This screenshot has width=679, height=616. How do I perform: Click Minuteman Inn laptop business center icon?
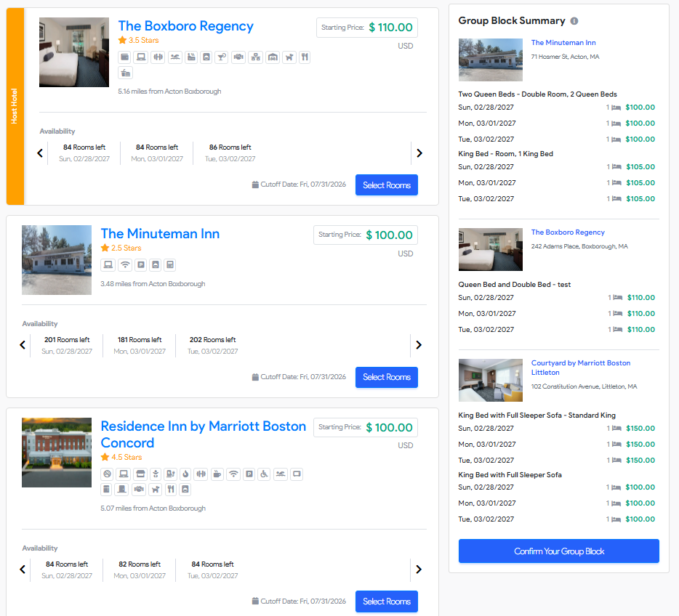coord(108,264)
